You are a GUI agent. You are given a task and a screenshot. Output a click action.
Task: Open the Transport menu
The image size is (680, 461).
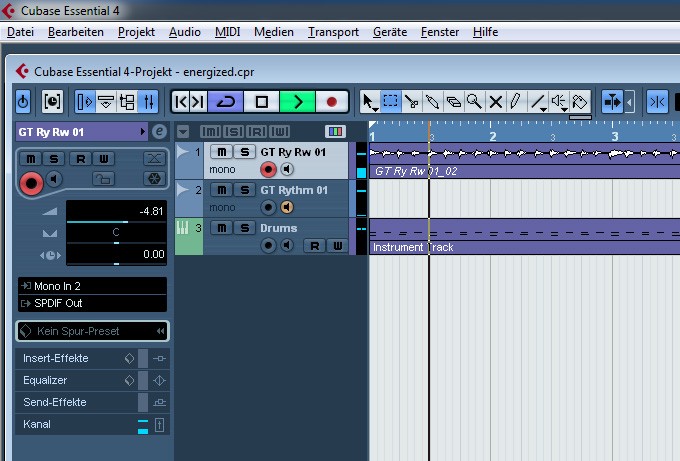point(333,32)
